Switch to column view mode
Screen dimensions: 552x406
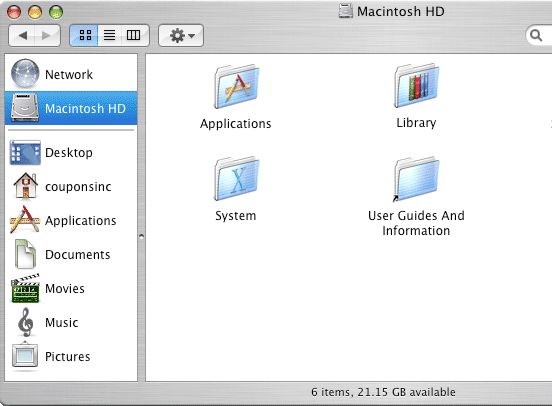point(135,35)
